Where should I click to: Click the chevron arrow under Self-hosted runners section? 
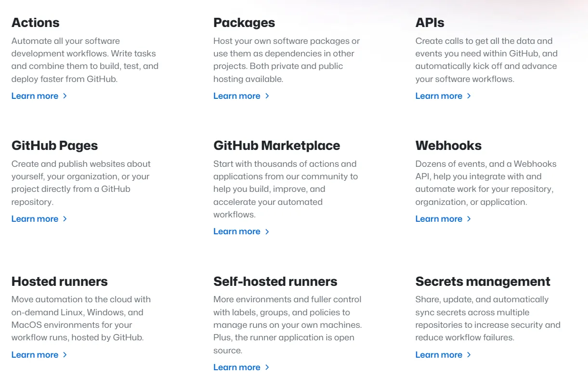tap(267, 367)
